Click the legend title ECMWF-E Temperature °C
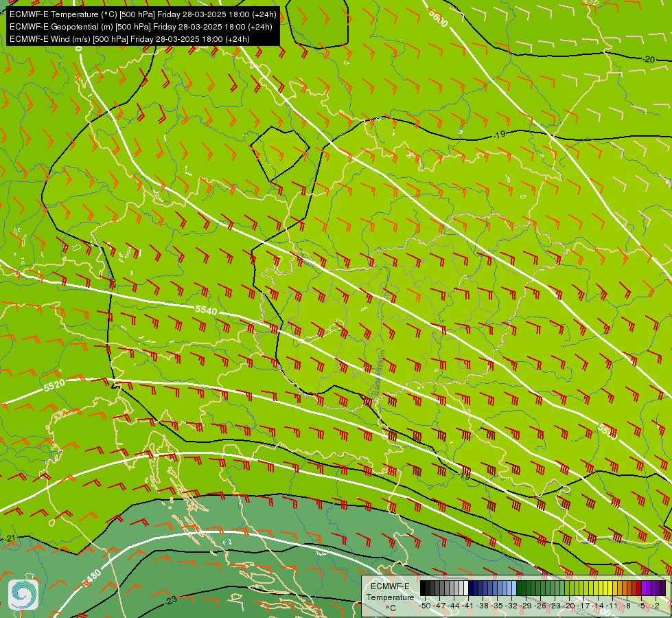Image resolution: width=672 pixels, height=618 pixels. pos(390,597)
